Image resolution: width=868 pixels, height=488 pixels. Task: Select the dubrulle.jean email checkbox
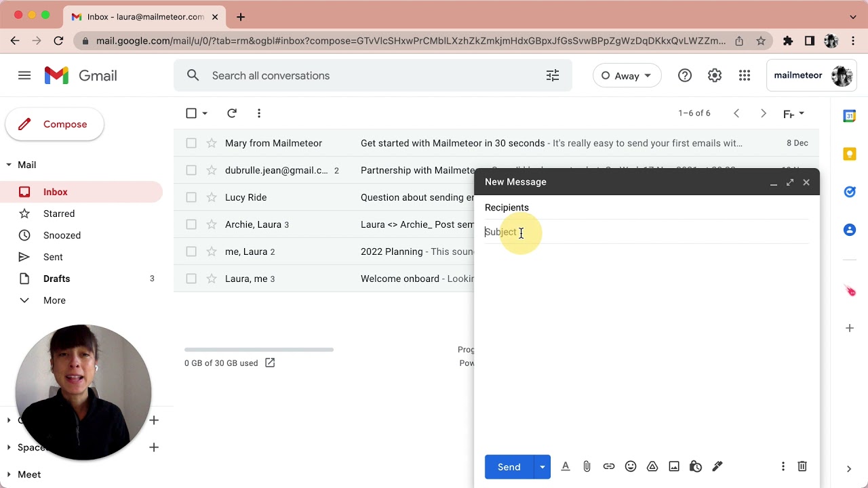tap(191, 170)
